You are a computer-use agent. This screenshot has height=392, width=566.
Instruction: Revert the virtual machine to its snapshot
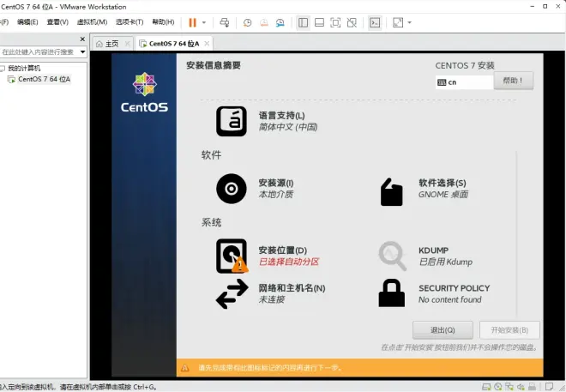coord(264,23)
